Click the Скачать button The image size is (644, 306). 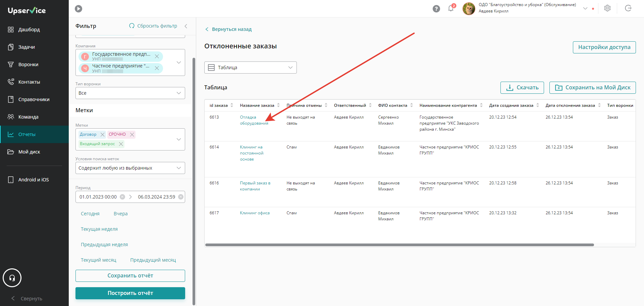[x=522, y=88]
